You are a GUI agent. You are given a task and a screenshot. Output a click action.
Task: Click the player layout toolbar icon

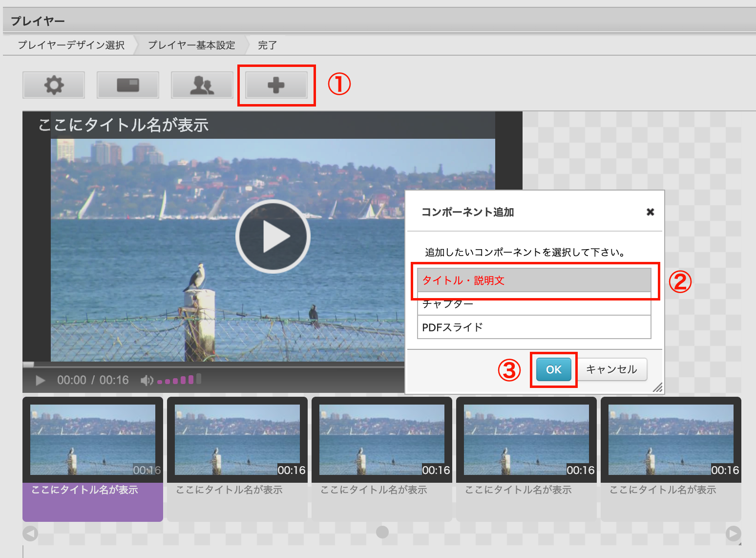pyautogui.click(x=128, y=85)
